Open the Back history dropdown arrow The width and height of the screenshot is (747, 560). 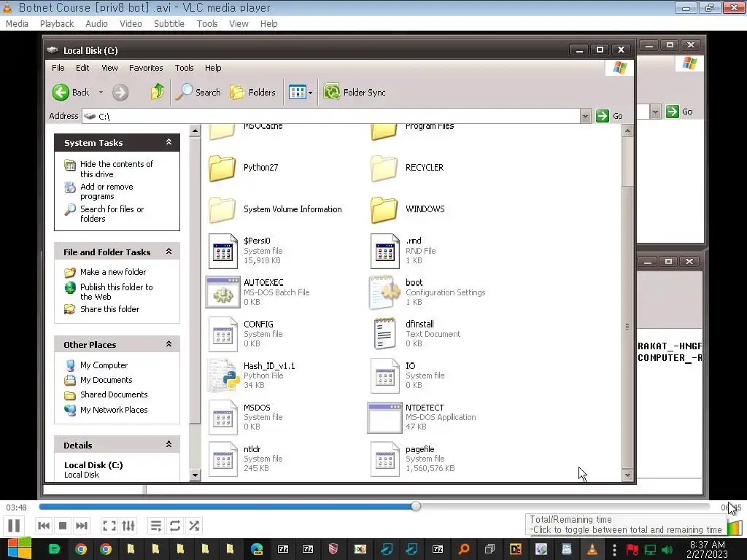[x=101, y=93]
